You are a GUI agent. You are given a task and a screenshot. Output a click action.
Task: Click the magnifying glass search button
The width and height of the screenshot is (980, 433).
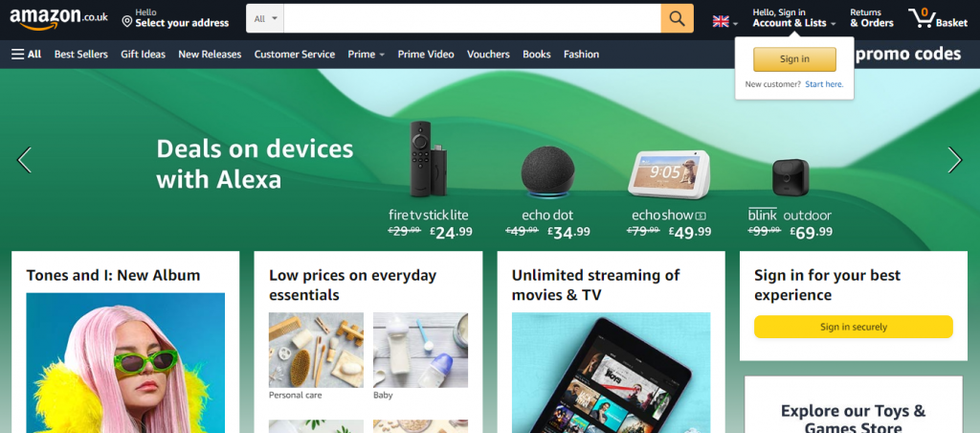coord(677,19)
